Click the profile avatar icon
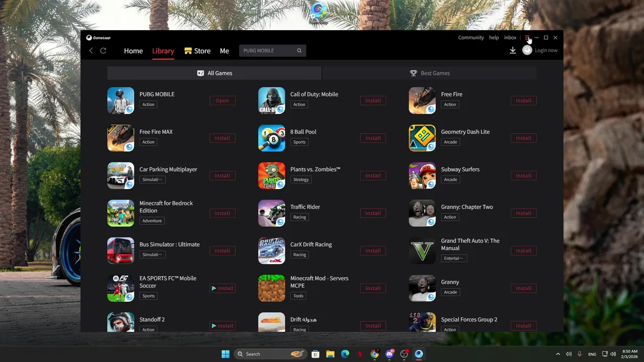Viewport: 644px width, 362px height. [x=527, y=50]
